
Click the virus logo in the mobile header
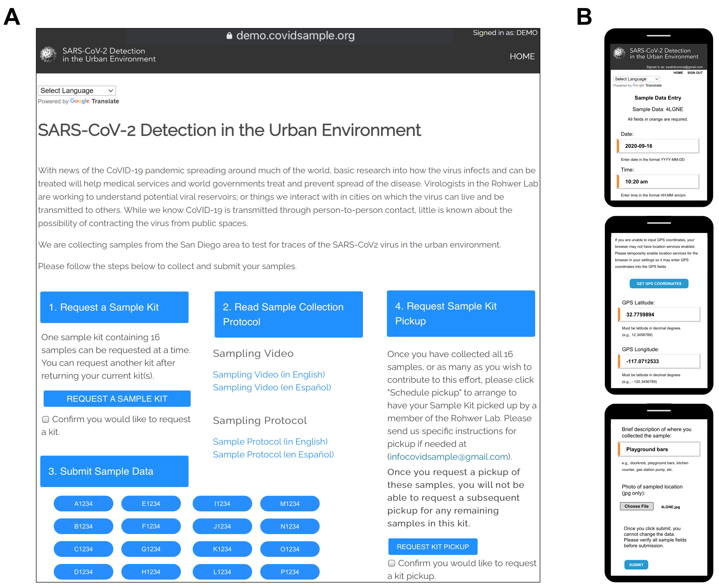pos(619,53)
